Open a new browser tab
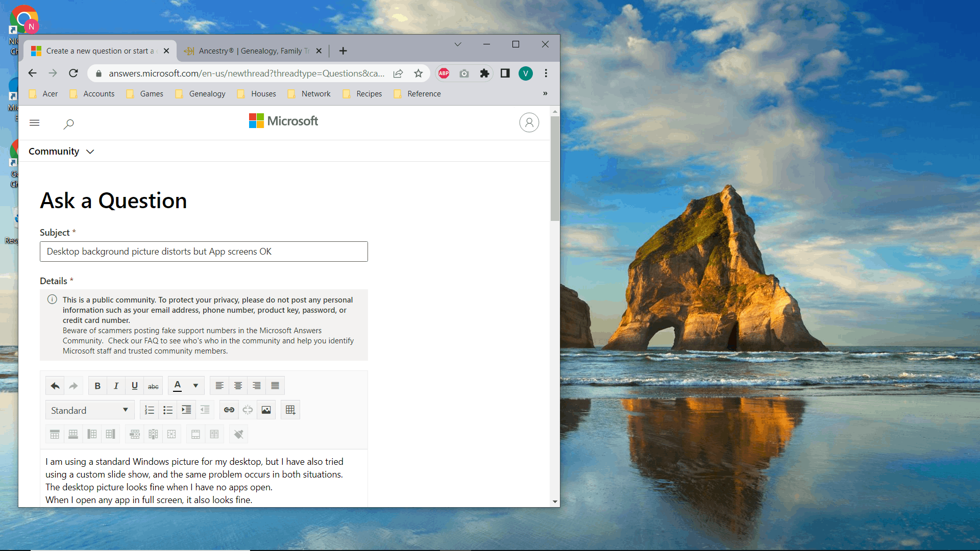The height and width of the screenshot is (551, 980). 343,51
